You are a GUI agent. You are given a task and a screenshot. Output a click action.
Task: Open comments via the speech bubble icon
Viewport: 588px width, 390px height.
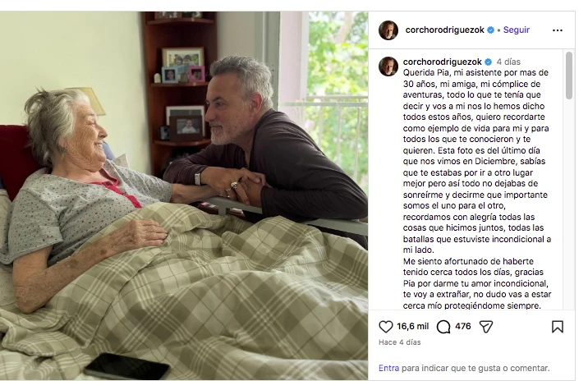coord(443,327)
